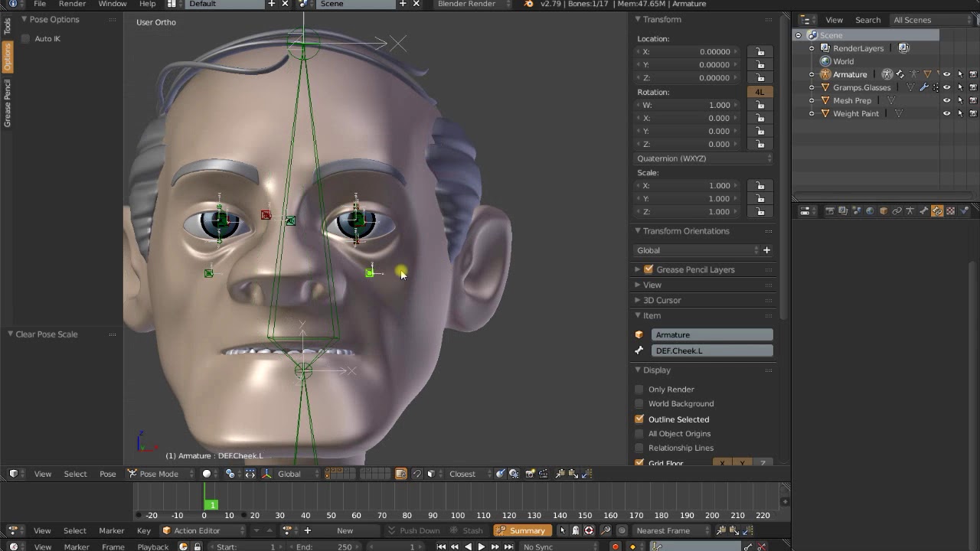Viewport: 980px width, 551px height.
Task: Toggle selectability of Weight Paint object
Action: pos(960,113)
